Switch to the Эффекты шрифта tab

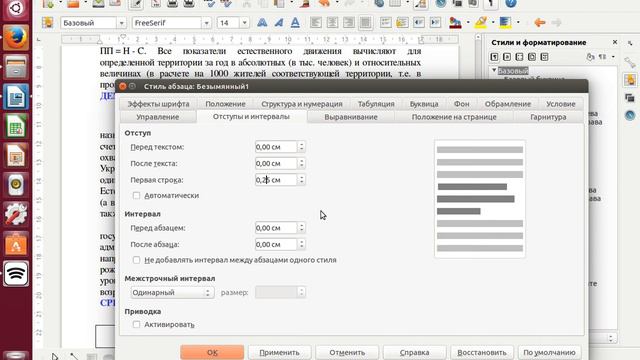[158, 104]
